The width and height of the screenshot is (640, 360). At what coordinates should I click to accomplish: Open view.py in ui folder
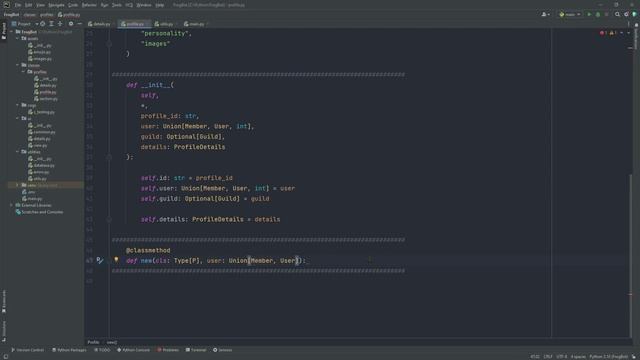38,145
